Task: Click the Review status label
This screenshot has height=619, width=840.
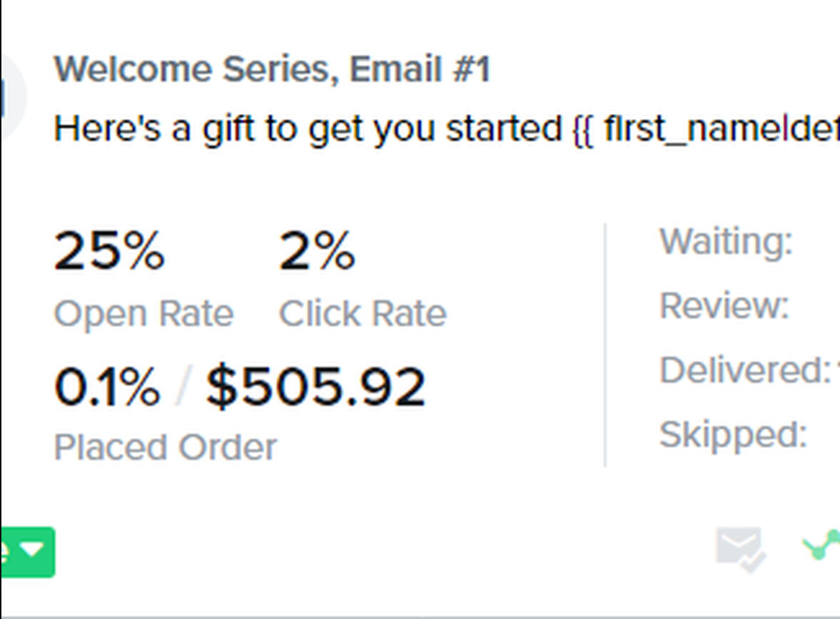Action: point(724,306)
